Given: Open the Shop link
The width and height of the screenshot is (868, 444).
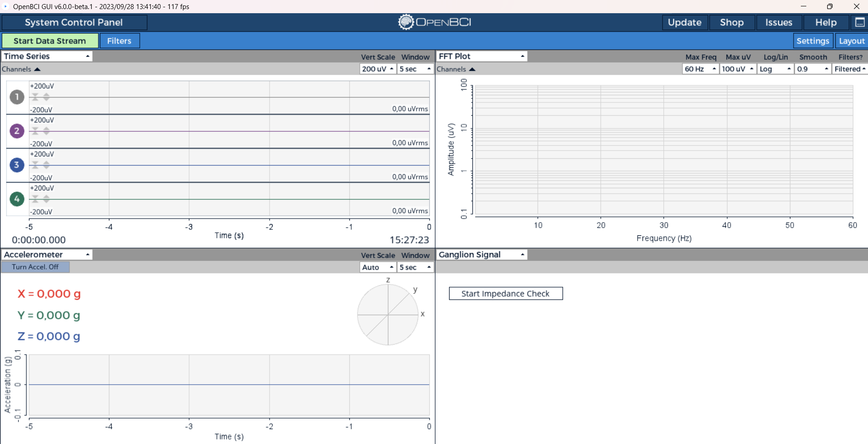Looking at the screenshot, I should (x=732, y=22).
